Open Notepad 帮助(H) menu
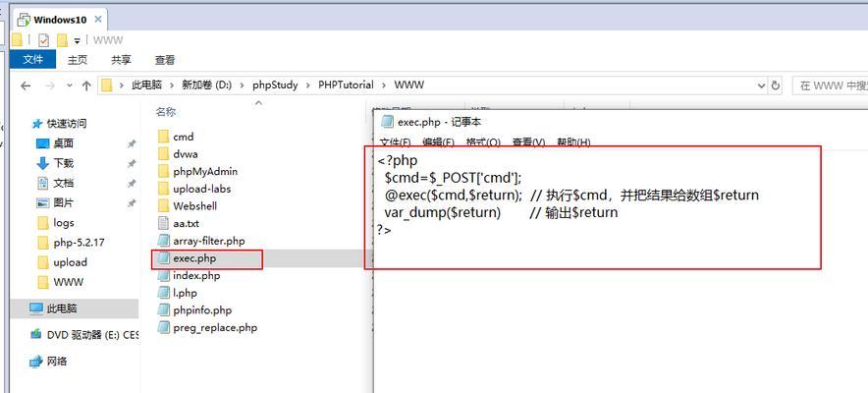The image size is (868, 393). pyautogui.click(x=573, y=141)
